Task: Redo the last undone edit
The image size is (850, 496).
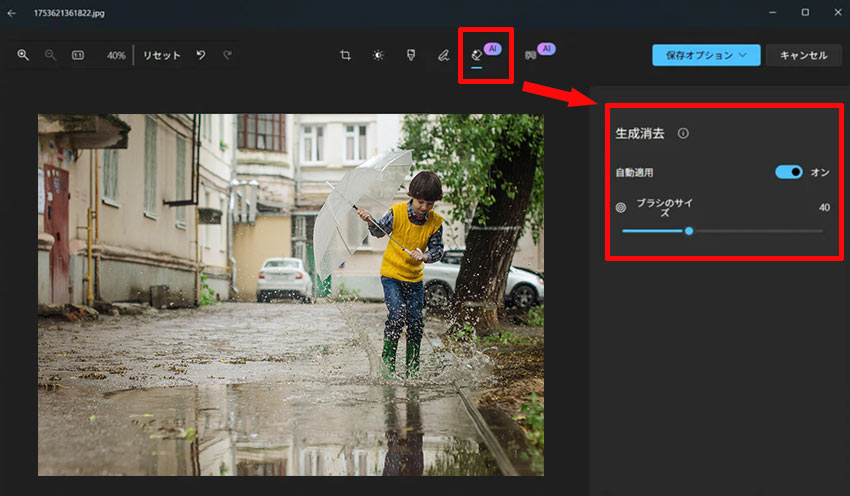Action: [227, 55]
